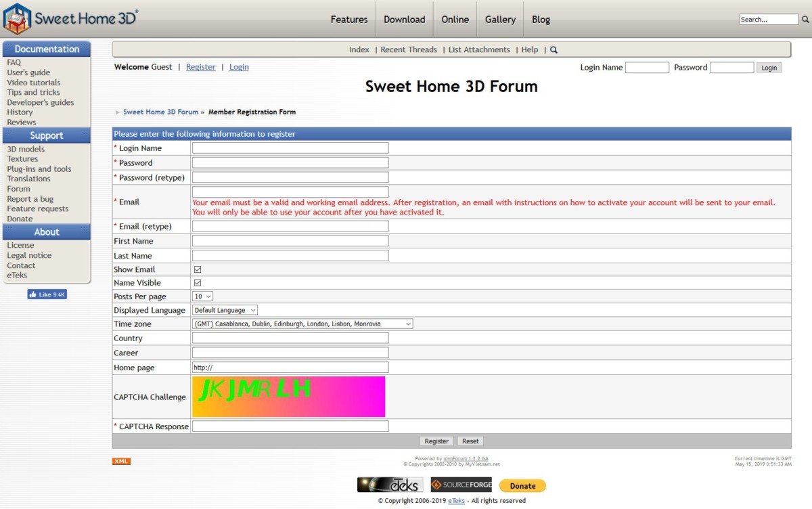
Task: Open the Online menu item
Action: (455, 20)
